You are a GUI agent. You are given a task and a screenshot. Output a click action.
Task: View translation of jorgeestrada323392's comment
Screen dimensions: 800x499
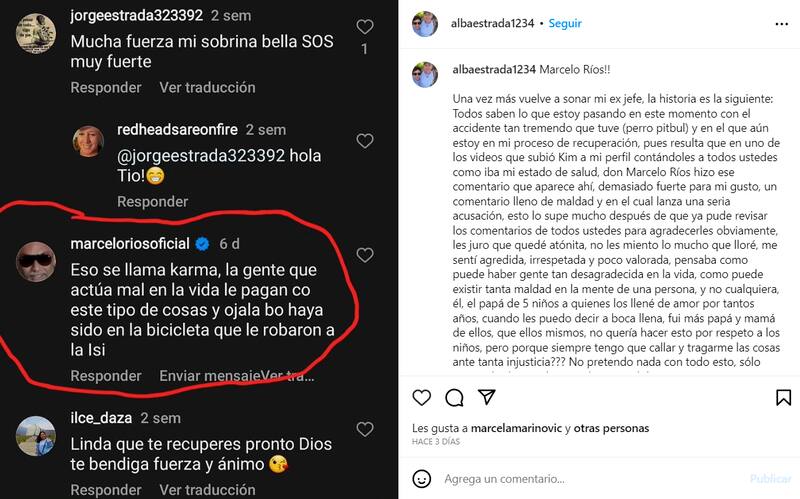(x=207, y=87)
